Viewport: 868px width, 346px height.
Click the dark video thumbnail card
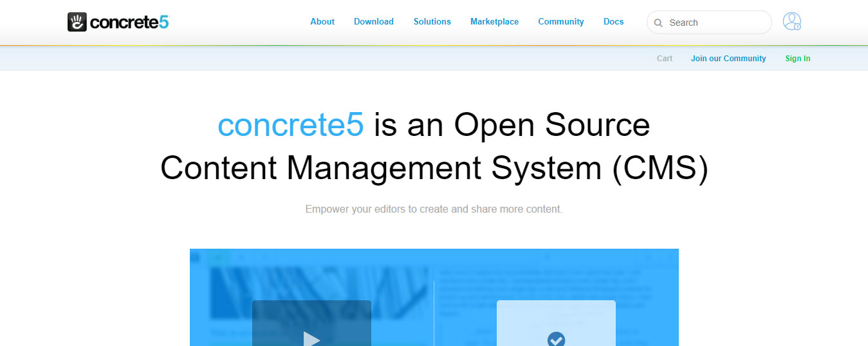point(311,323)
